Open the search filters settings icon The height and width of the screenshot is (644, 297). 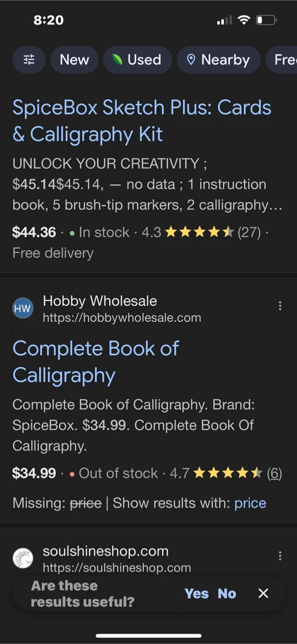29,60
